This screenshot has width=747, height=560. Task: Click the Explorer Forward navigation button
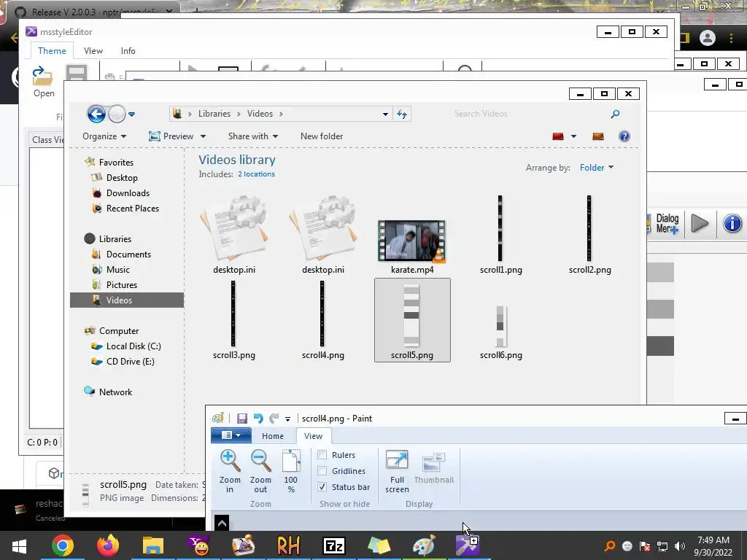pos(117,114)
